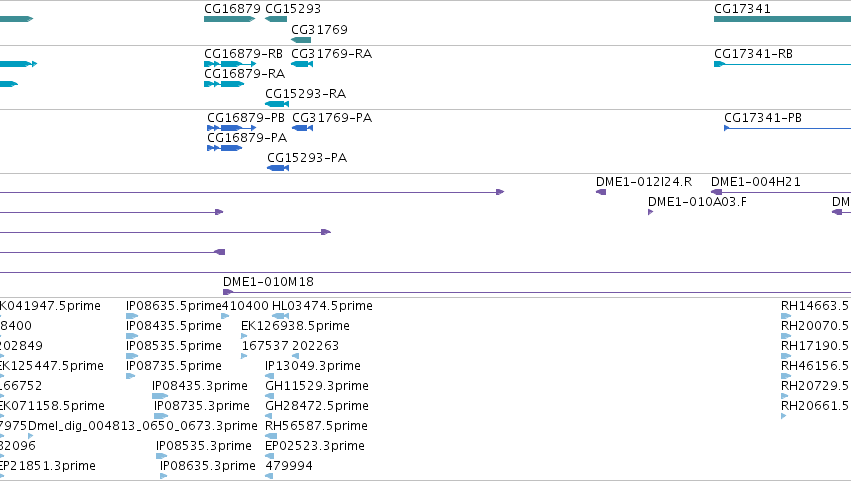Select GH11529.3prime EST
The width and height of the screenshot is (851, 481).
coord(269,396)
